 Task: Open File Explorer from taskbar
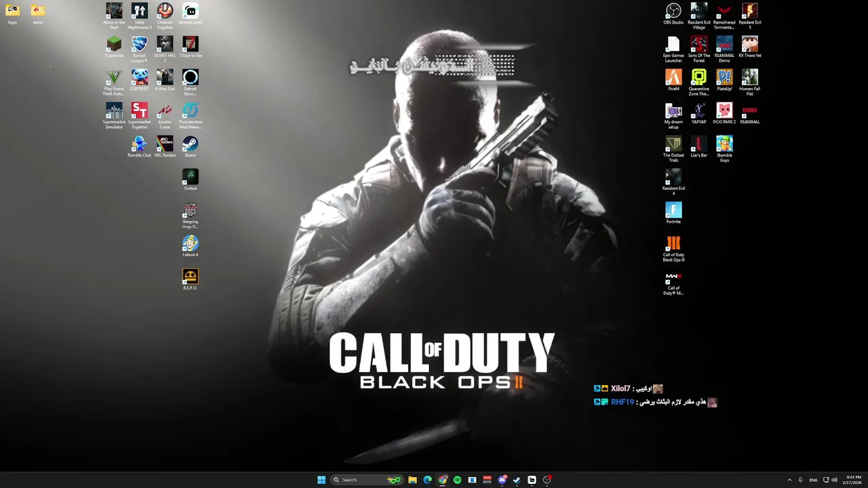click(412, 480)
